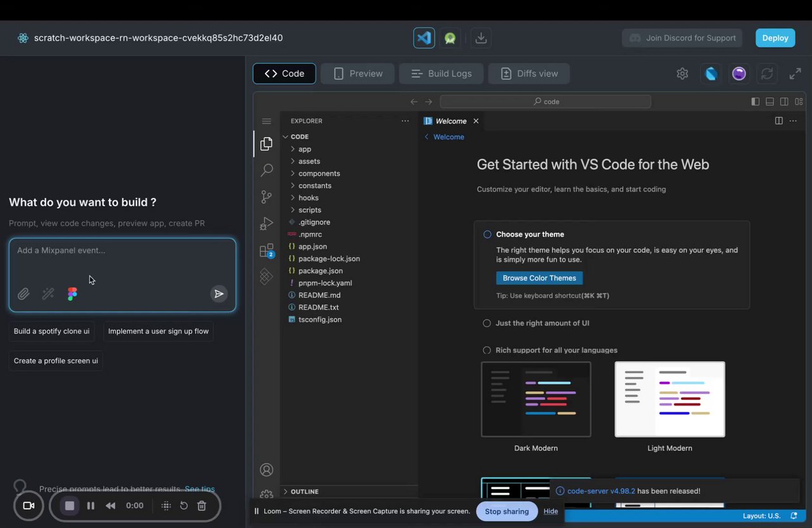Image resolution: width=812 pixels, height=528 pixels.
Task: Expand the OUTLINE section
Action: pyautogui.click(x=304, y=491)
